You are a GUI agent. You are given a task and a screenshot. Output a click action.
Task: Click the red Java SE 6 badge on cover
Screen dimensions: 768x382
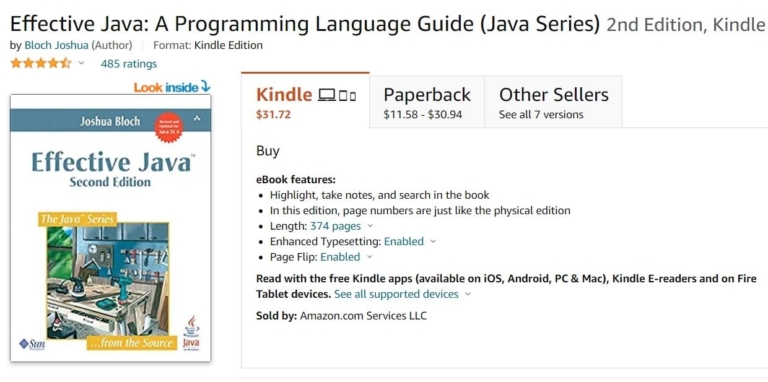click(168, 127)
